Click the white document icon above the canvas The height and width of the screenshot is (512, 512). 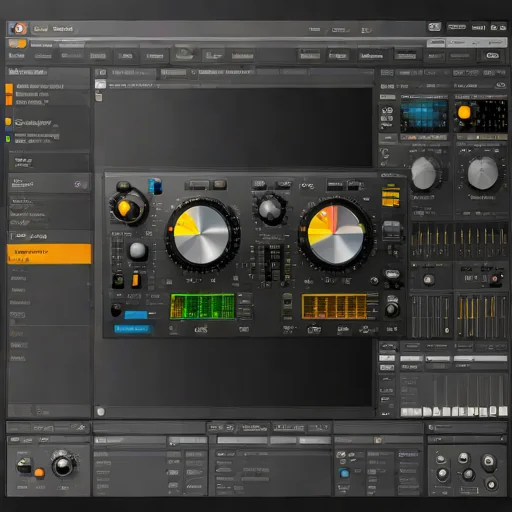[101, 84]
